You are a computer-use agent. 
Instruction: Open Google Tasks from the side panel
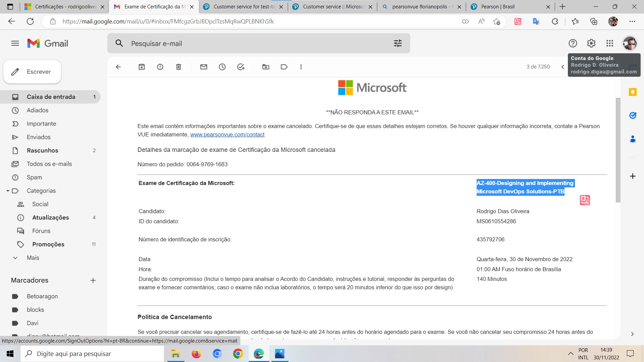tap(633, 115)
